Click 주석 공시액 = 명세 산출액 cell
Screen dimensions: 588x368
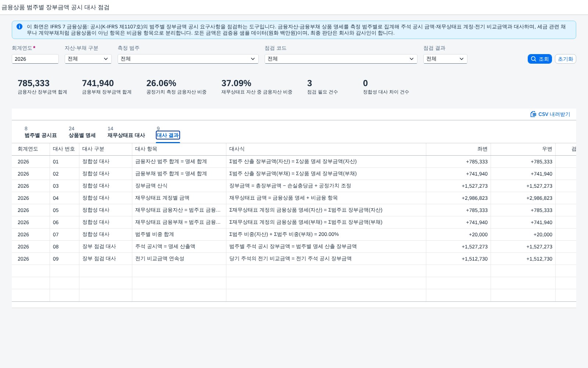pyautogui.click(x=179, y=247)
